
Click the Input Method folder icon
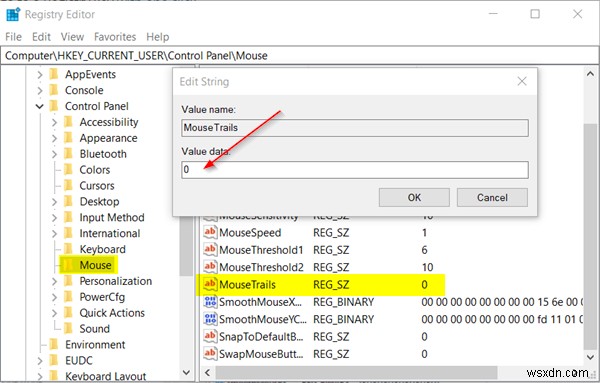(x=68, y=217)
